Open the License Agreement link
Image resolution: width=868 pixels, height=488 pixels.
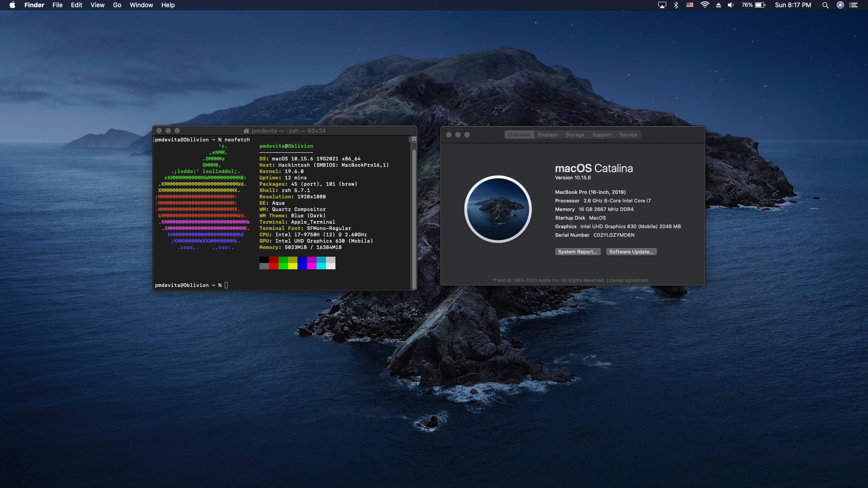[627, 280]
